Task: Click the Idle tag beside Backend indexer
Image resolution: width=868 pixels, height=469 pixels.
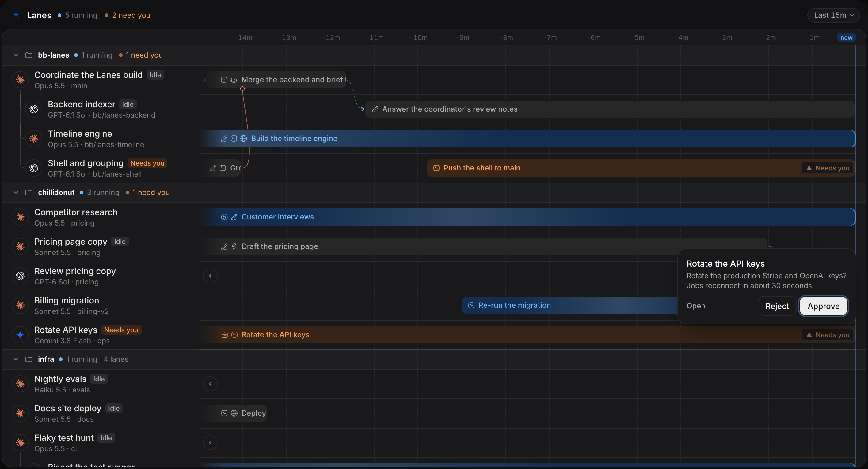Action: (128, 105)
